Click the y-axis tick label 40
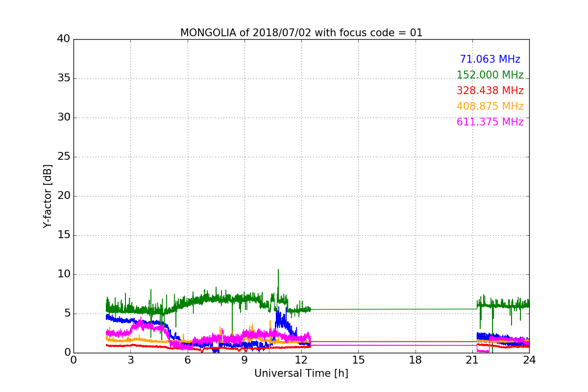The height and width of the screenshot is (392, 588). coord(64,39)
